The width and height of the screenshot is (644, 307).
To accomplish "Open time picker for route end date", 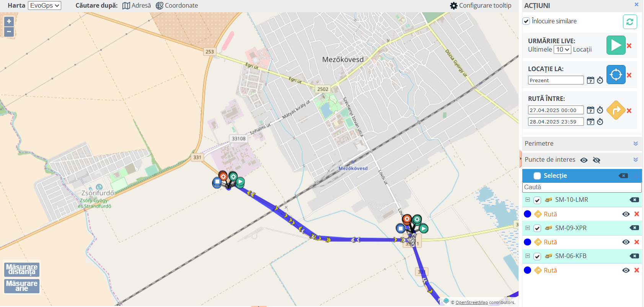I will click(600, 122).
